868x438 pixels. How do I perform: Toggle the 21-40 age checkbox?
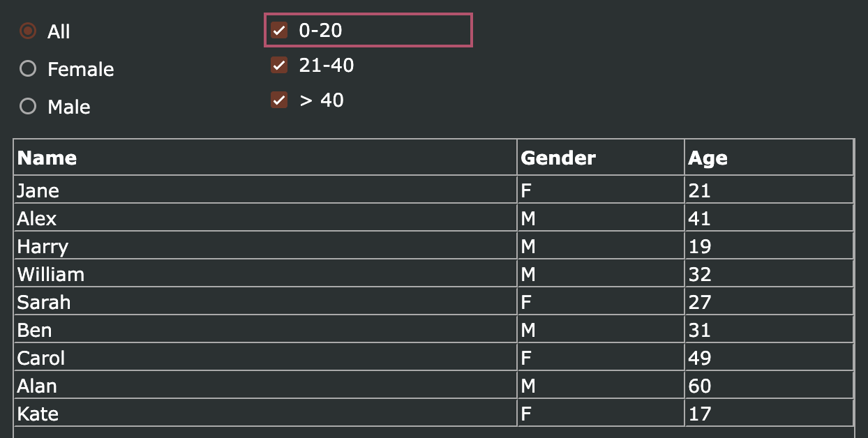(x=279, y=66)
